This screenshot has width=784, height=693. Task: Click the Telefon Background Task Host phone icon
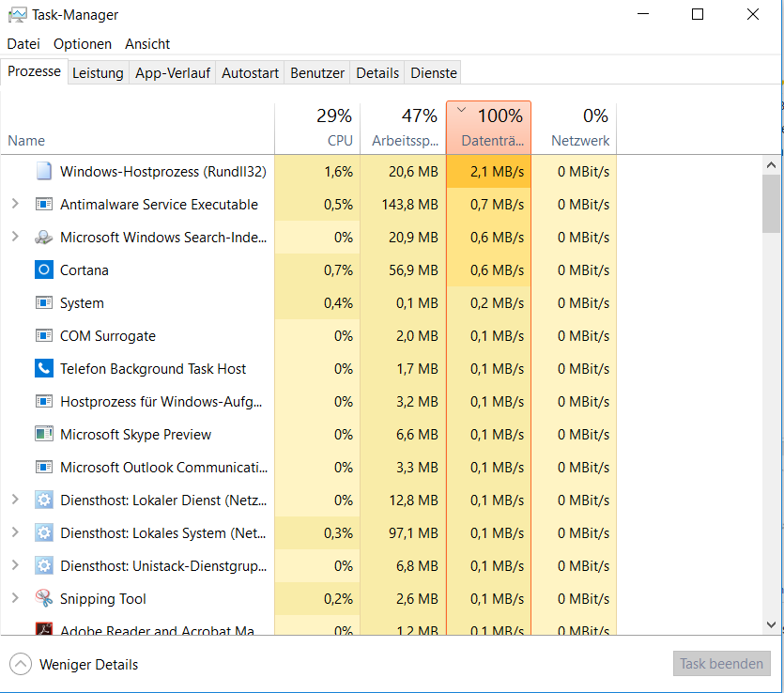pyautogui.click(x=44, y=368)
